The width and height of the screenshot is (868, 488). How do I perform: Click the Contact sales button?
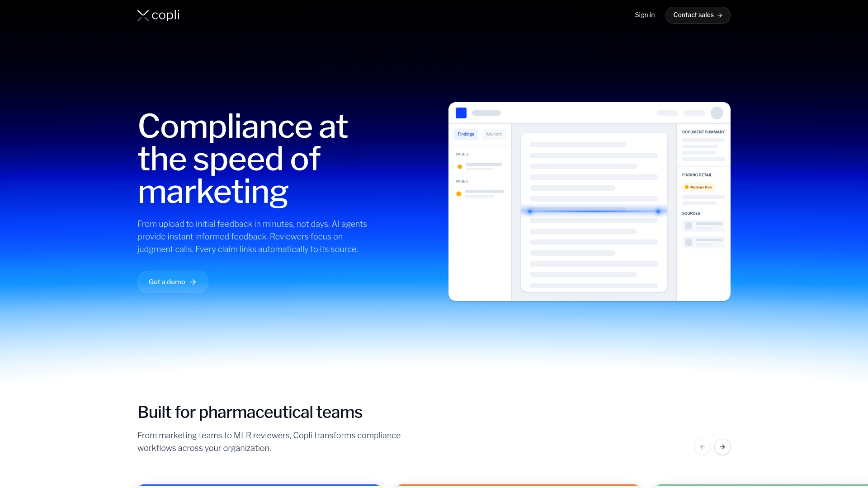pyautogui.click(x=698, y=15)
